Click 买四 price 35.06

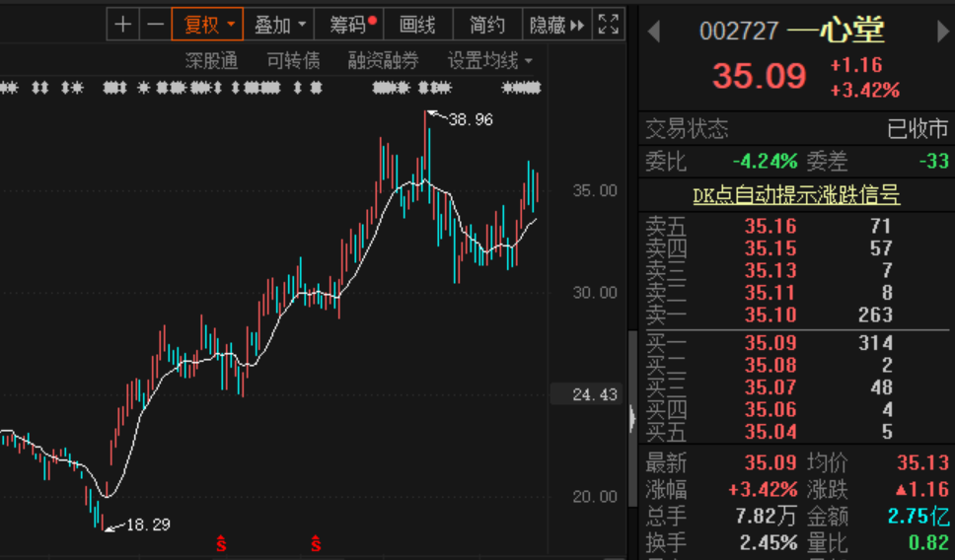771,409
